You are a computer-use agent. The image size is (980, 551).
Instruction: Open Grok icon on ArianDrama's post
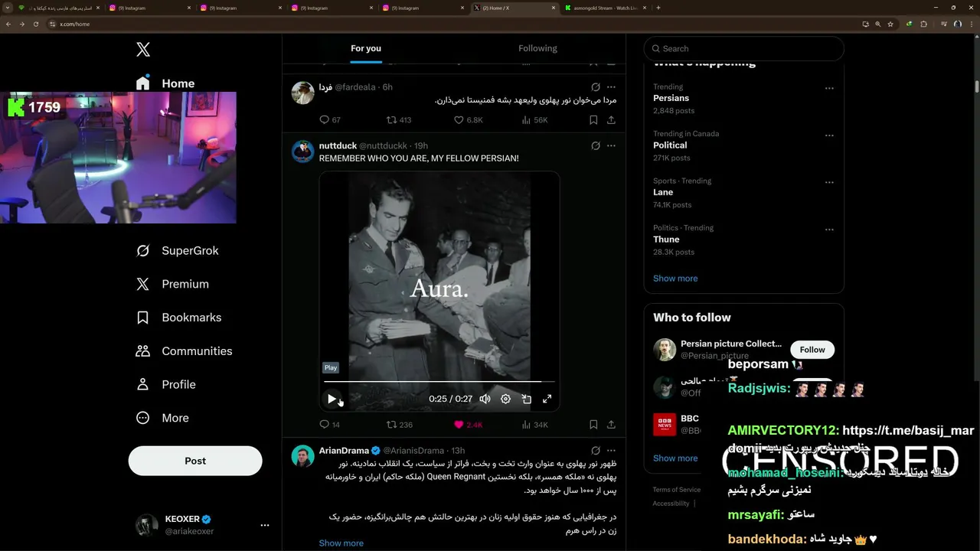coord(596,451)
